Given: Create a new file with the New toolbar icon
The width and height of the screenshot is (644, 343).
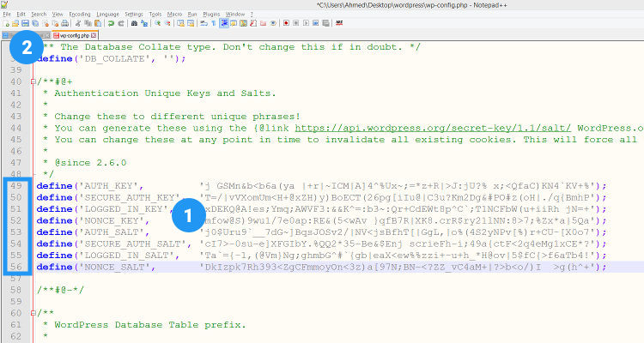Looking at the screenshot, I should pyautogui.click(x=6, y=23).
